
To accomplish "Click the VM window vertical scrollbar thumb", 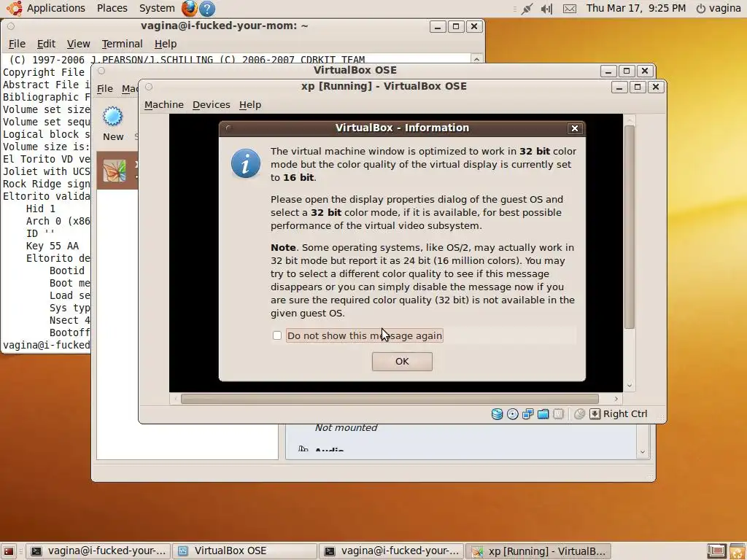I will point(630,227).
